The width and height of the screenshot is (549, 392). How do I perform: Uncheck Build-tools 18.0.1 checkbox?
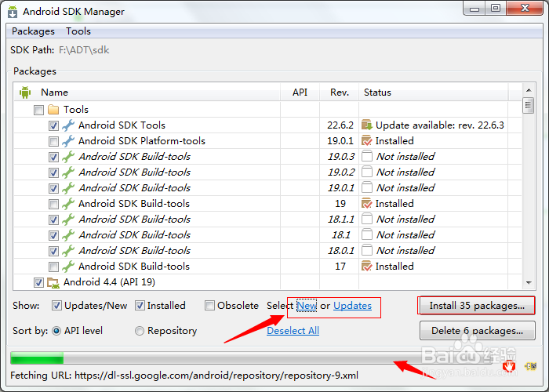tap(53, 251)
